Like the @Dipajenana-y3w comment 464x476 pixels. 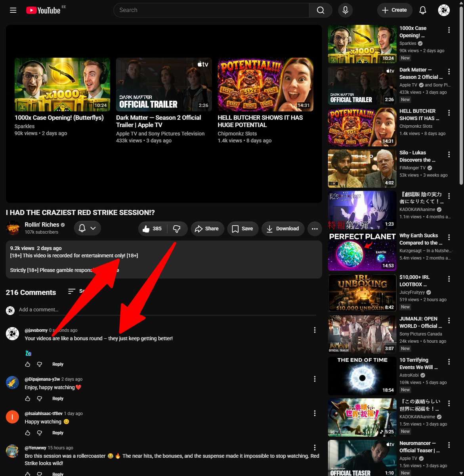click(x=28, y=399)
